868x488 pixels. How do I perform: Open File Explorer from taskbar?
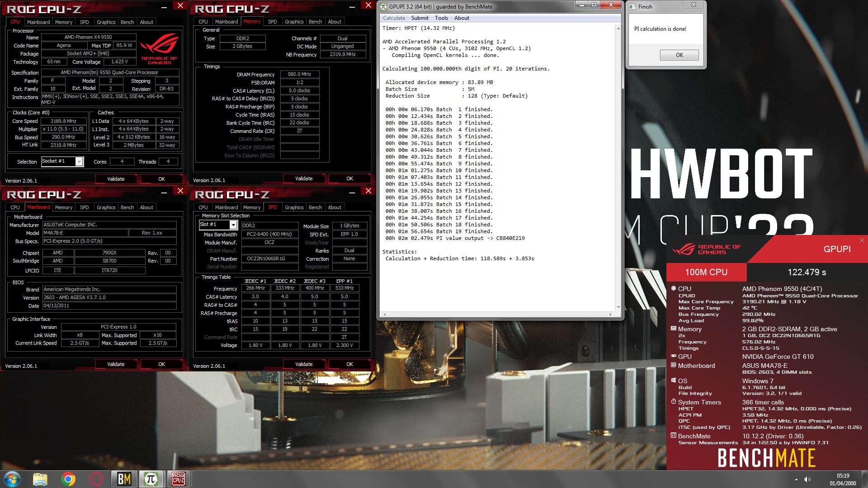coord(40,479)
